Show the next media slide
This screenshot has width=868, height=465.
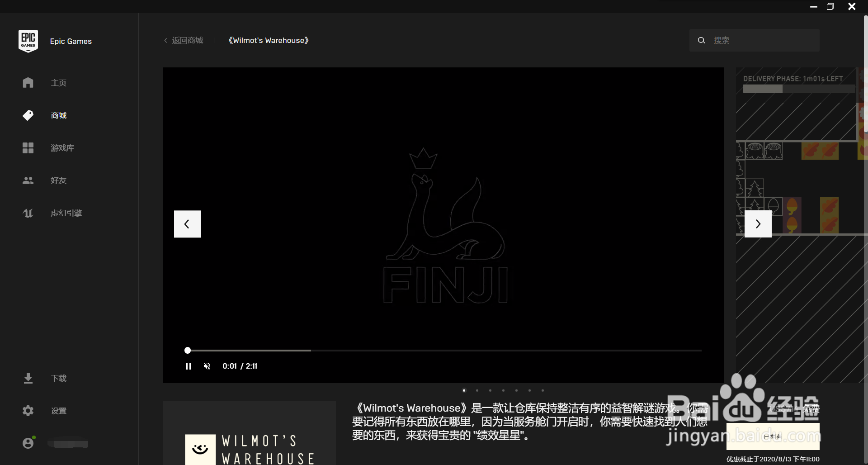pyautogui.click(x=758, y=224)
